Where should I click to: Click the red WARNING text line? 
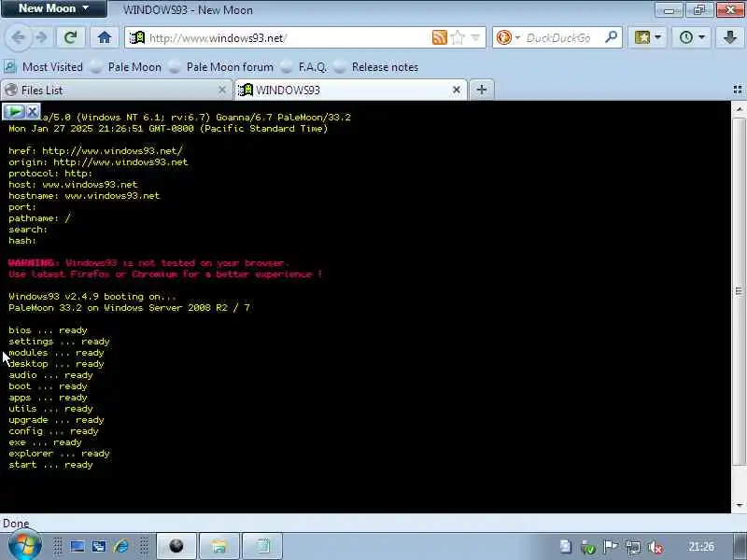pos(148,262)
